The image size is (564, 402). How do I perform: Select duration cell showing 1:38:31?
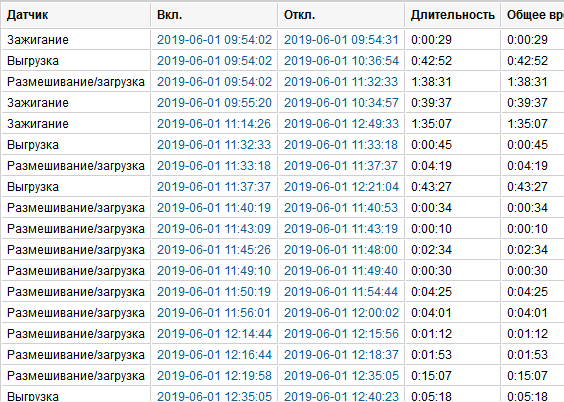(453, 82)
